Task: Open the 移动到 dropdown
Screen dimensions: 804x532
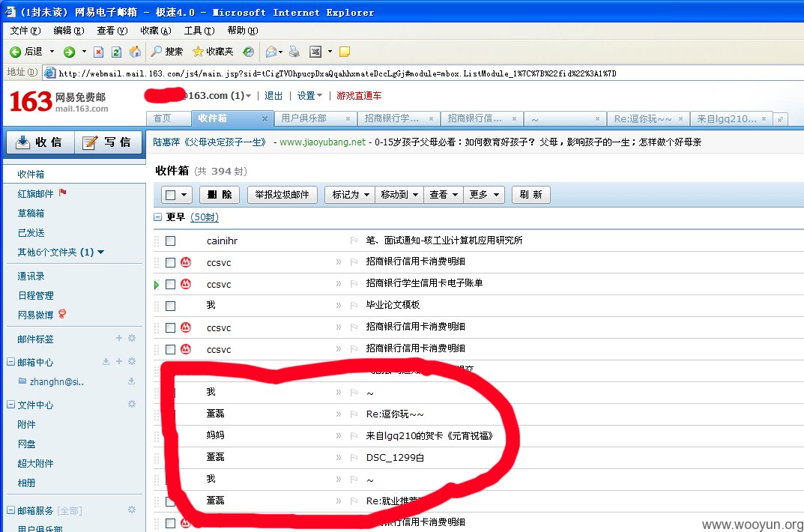Action: [x=399, y=195]
